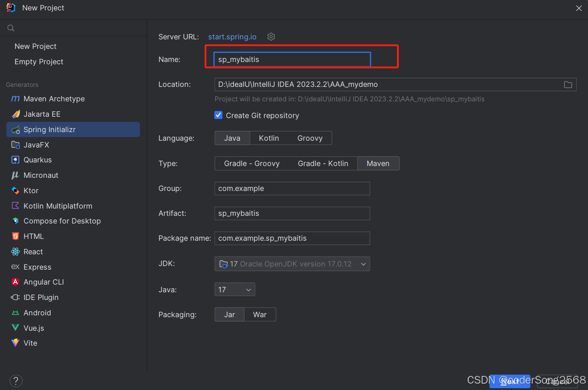This screenshot has width=588, height=390.
Task: Select Empty Project in the sidebar
Action: coord(39,62)
